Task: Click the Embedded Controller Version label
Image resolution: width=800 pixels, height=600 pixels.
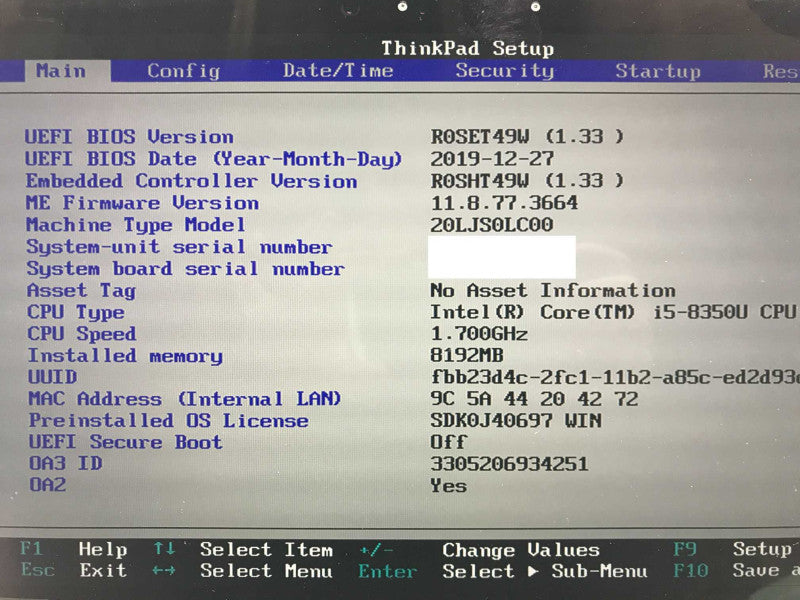Action: pyautogui.click(x=191, y=181)
